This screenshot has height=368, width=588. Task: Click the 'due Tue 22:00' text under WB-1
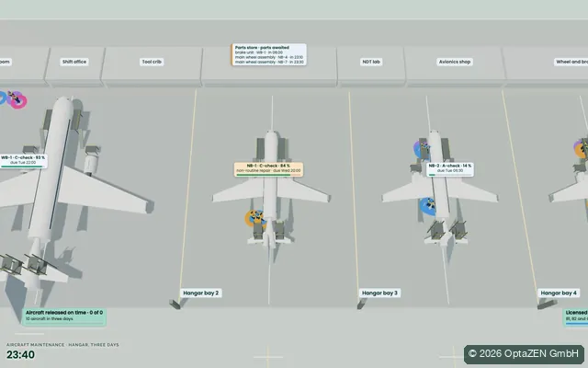(x=23, y=163)
